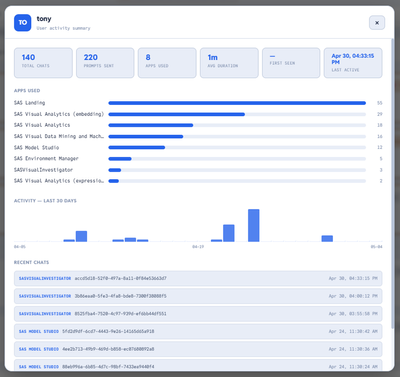Click the SAS Environment Manager usage bar

coord(237,159)
